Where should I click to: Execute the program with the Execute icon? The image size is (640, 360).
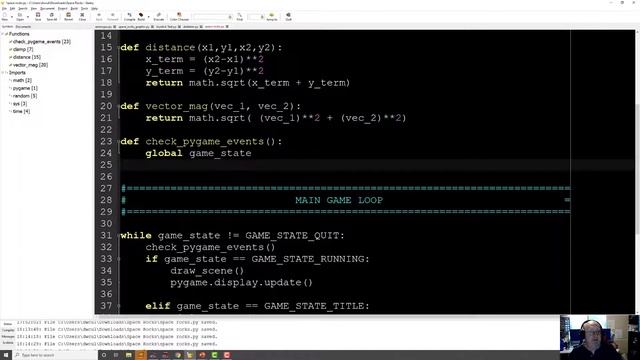pos(159,16)
